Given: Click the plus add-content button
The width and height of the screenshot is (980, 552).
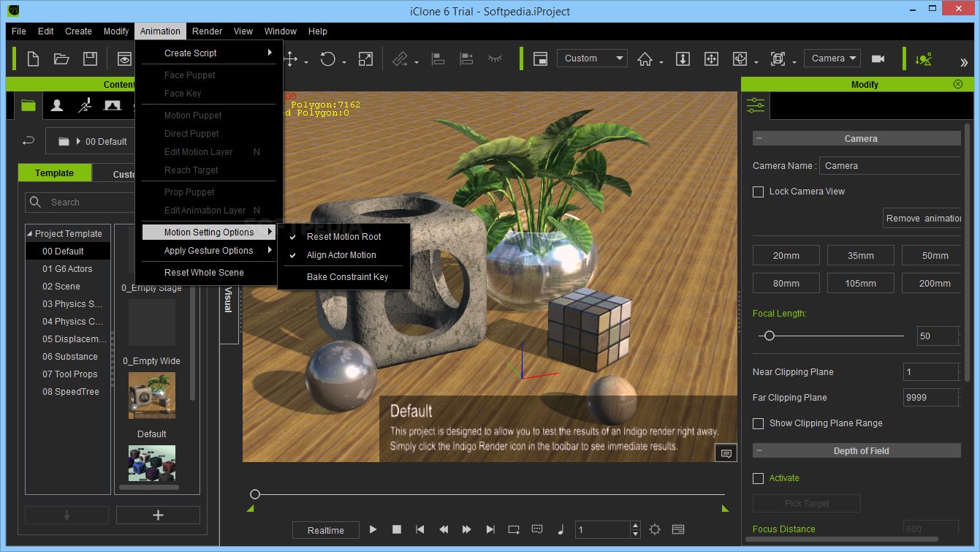Looking at the screenshot, I should (x=158, y=515).
